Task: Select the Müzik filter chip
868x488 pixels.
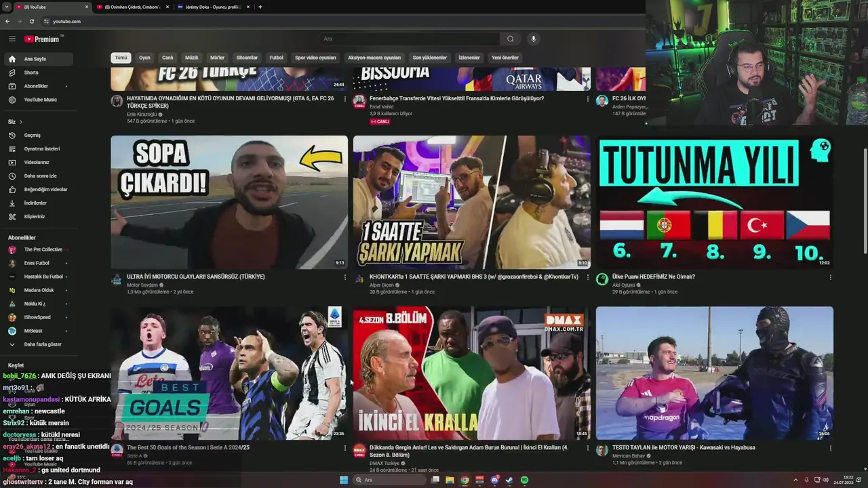Action: pos(192,58)
